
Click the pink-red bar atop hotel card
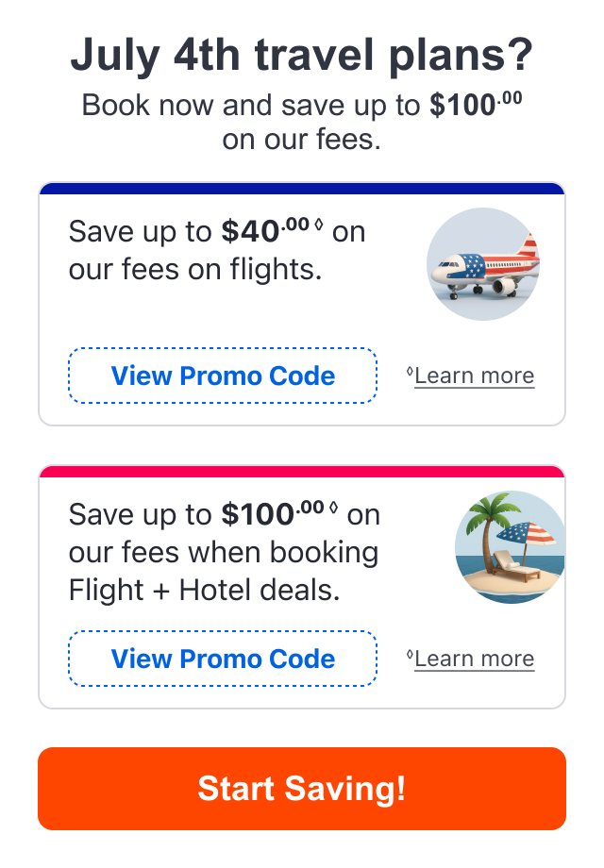tap(302, 471)
